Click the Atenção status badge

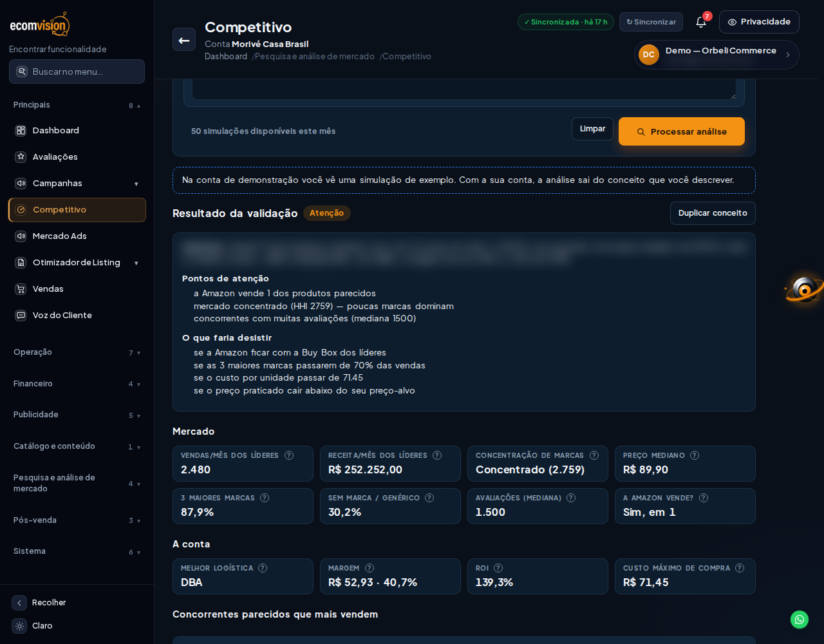point(327,213)
